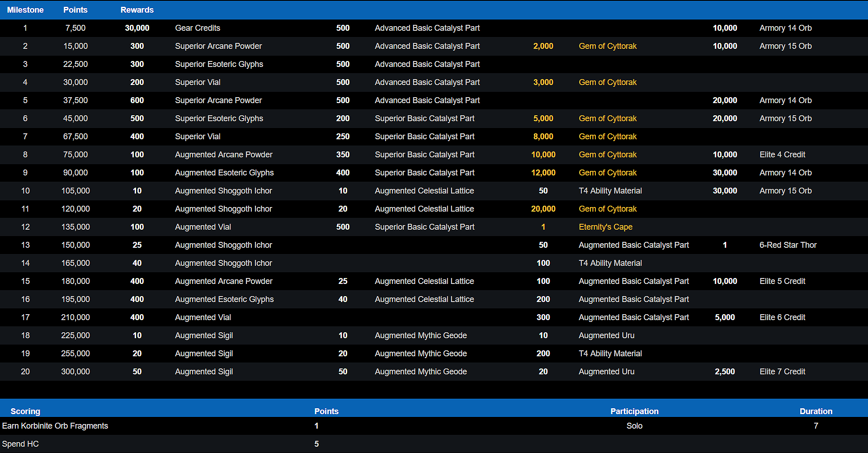Open Gem of Cyttorak in milestone 11

[607, 209]
